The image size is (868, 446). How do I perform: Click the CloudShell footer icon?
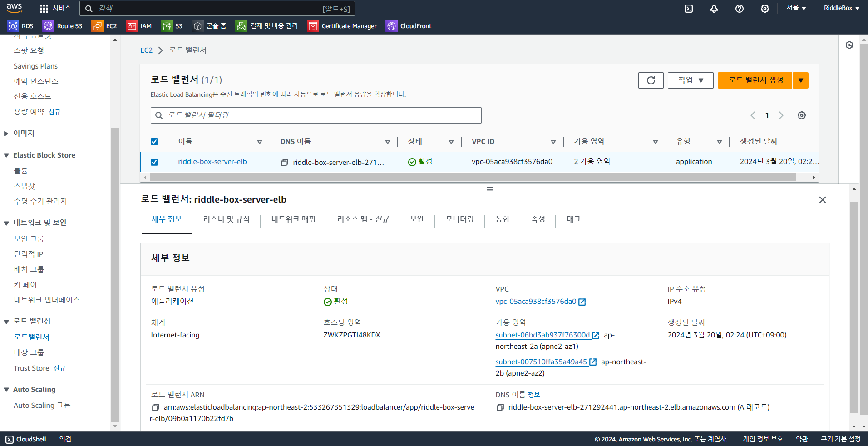pyautogui.click(x=10, y=439)
